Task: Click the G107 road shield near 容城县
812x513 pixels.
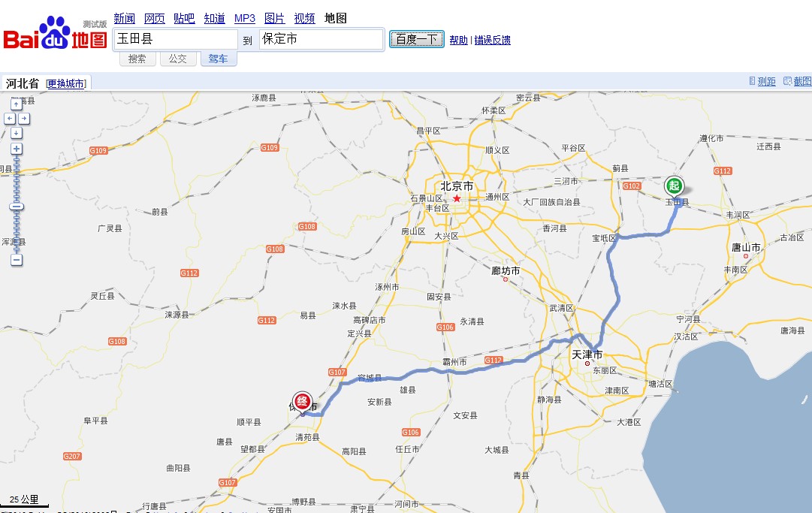Action: click(x=337, y=373)
